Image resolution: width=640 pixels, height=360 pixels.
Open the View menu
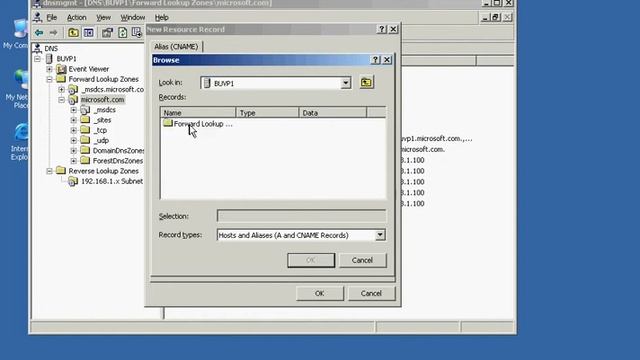[103, 18]
